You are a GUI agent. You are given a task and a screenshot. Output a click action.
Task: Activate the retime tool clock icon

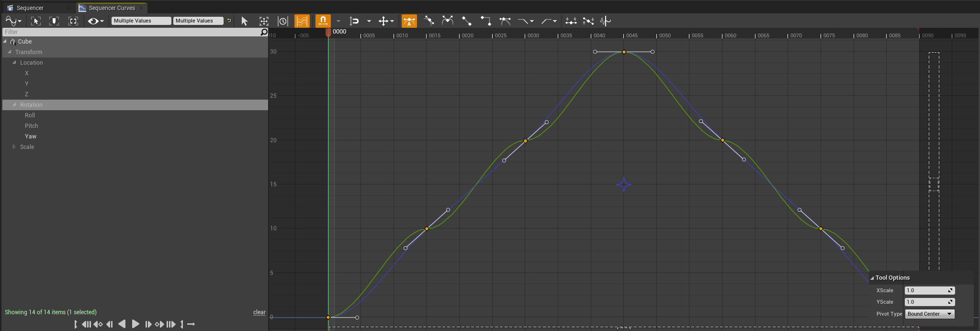click(283, 21)
